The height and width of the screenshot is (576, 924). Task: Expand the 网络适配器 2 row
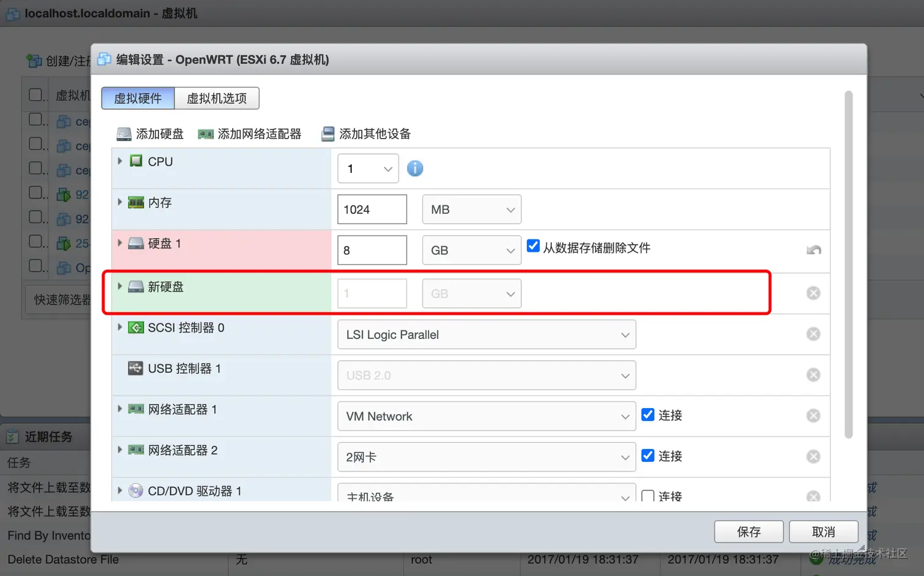(x=120, y=450)
